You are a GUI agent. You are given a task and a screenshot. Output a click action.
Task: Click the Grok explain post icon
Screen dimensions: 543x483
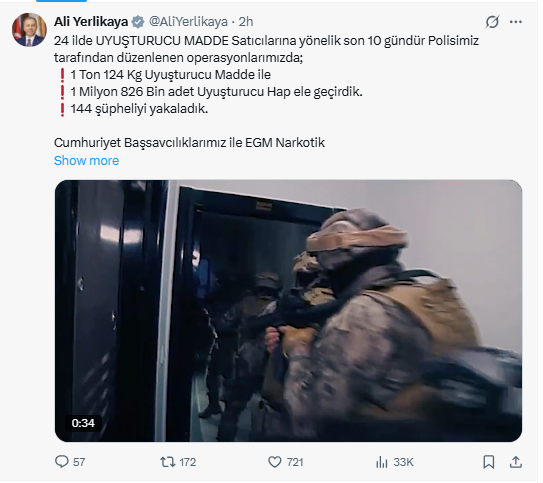click(492, 22)
